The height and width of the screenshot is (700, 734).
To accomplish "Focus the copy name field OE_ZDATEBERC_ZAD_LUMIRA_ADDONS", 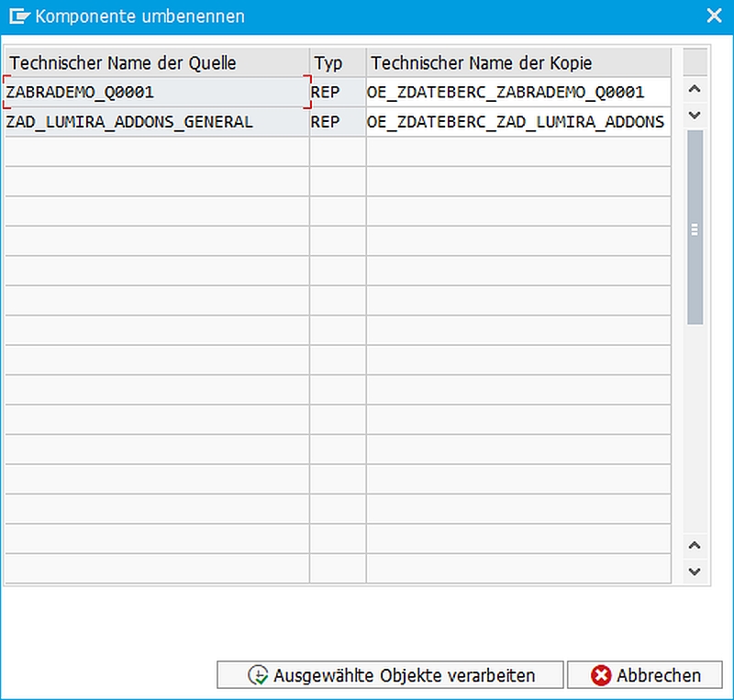I will tap(517, 121).
